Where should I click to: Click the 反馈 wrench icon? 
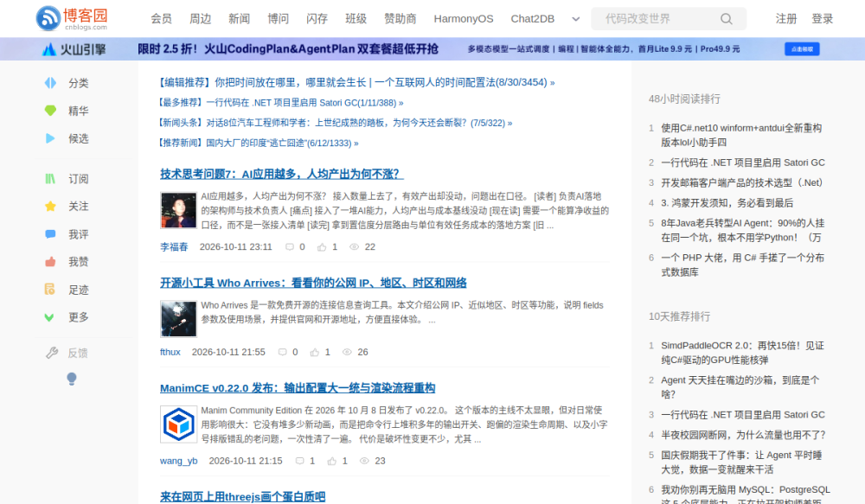[52, 353]
